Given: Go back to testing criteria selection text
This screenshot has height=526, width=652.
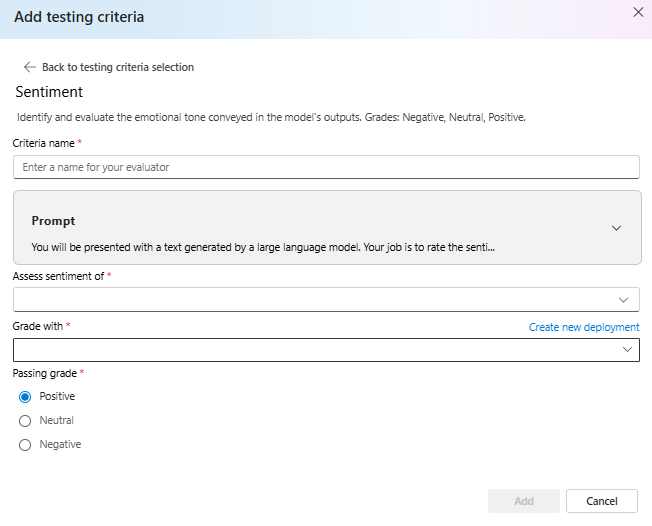Looking at the screenshot, I should [x=118, y=67].
